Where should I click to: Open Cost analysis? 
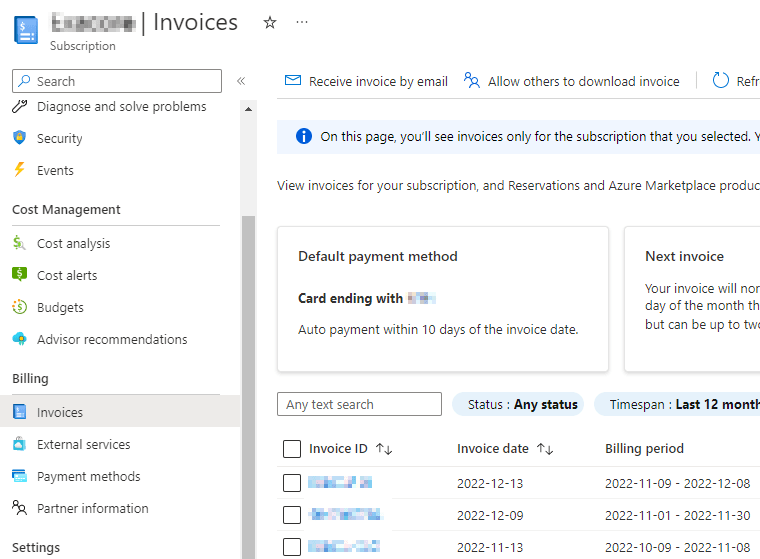[x=74, y=243]
